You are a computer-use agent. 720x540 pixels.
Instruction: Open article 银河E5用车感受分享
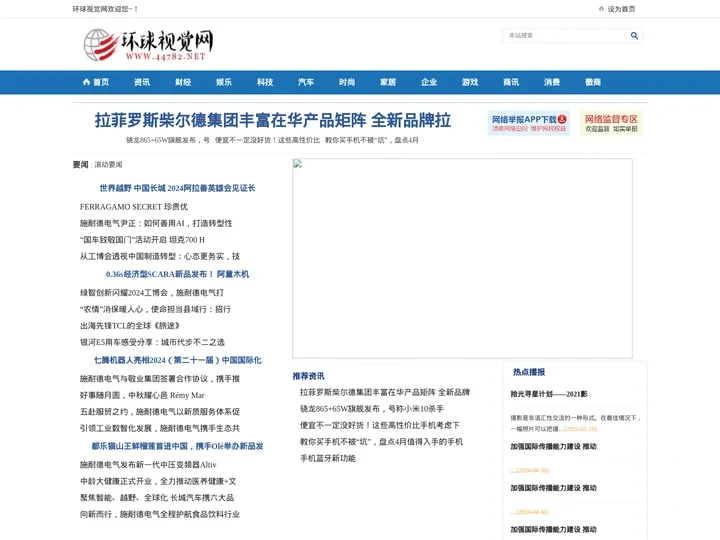(152, 342)
